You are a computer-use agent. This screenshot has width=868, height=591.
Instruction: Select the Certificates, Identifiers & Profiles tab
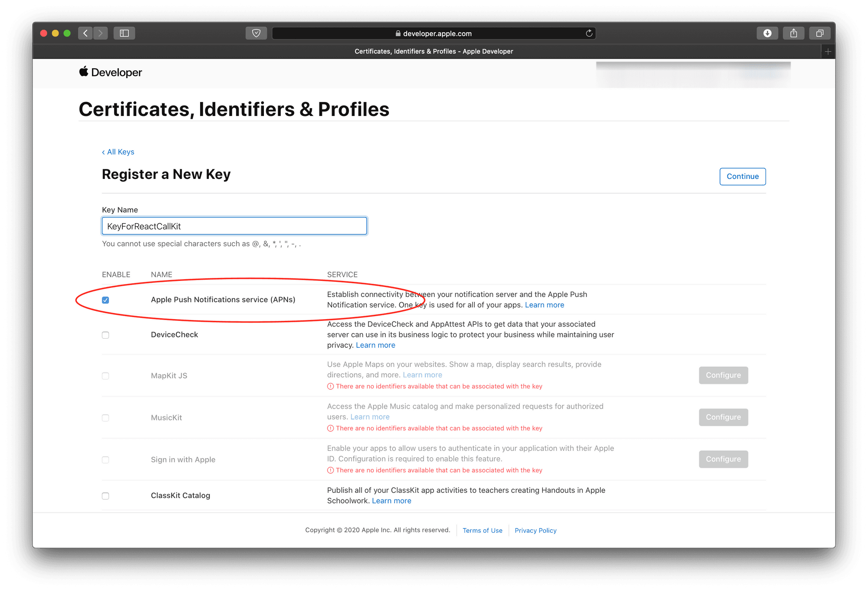pos(434,52)
